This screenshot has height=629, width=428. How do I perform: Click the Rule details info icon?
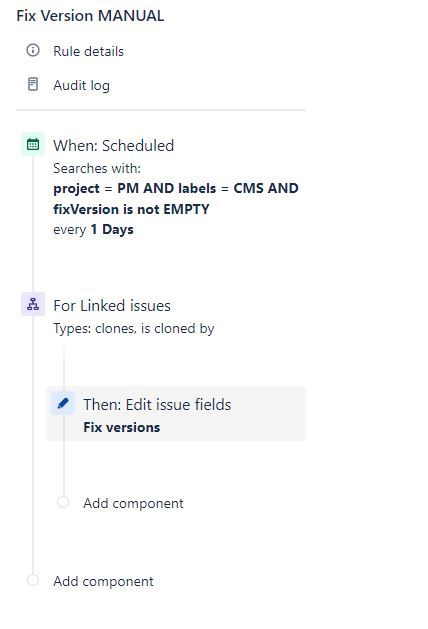[x=33, y=50]
